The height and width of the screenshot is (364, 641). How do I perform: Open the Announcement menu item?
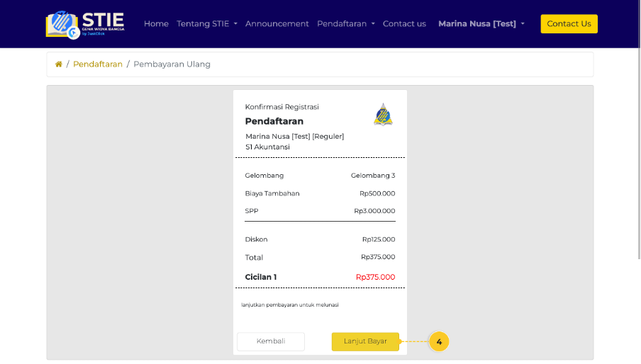(x=277, y=24)
